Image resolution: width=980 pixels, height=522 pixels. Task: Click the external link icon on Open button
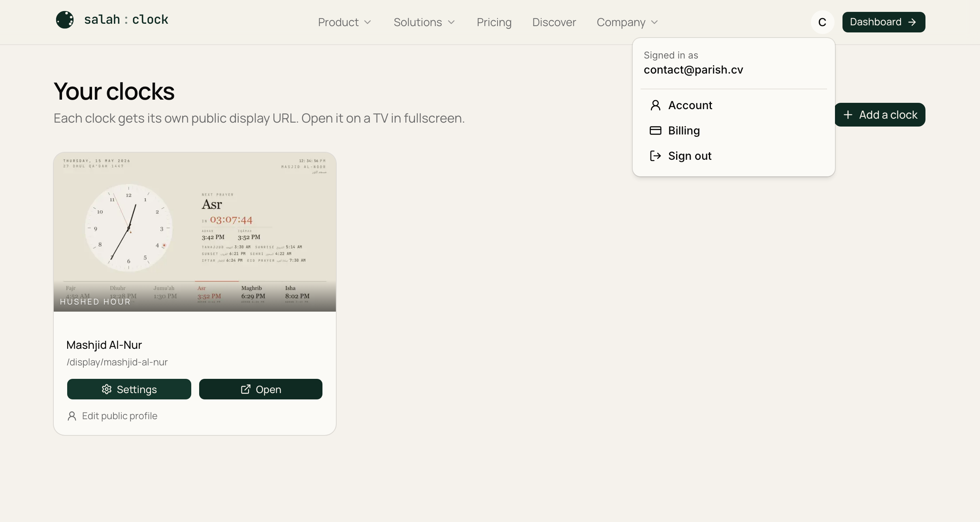[x=245, y=389]
